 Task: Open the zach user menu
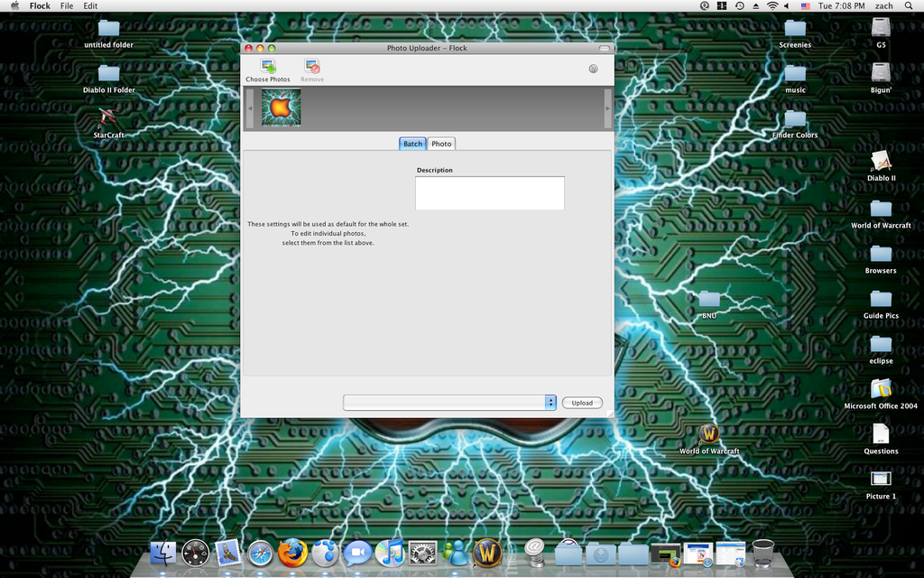click(883, 6)
